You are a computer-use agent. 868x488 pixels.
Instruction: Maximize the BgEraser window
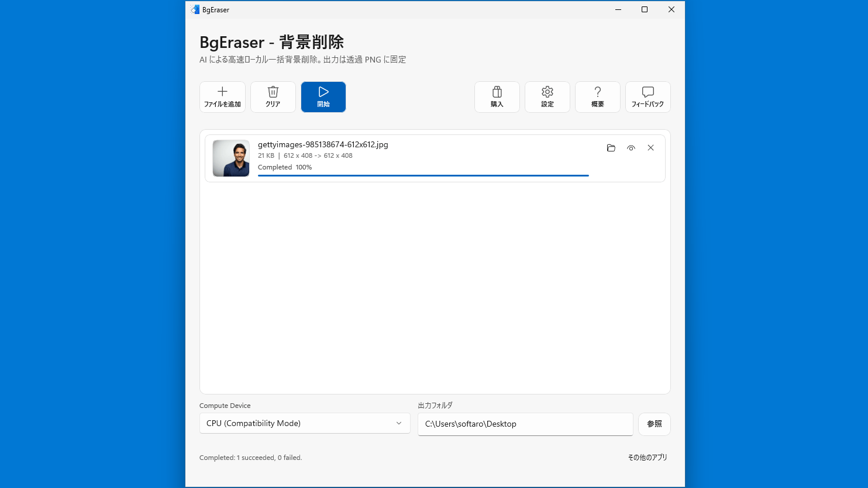pyautogui.click(x=645, y=9)
